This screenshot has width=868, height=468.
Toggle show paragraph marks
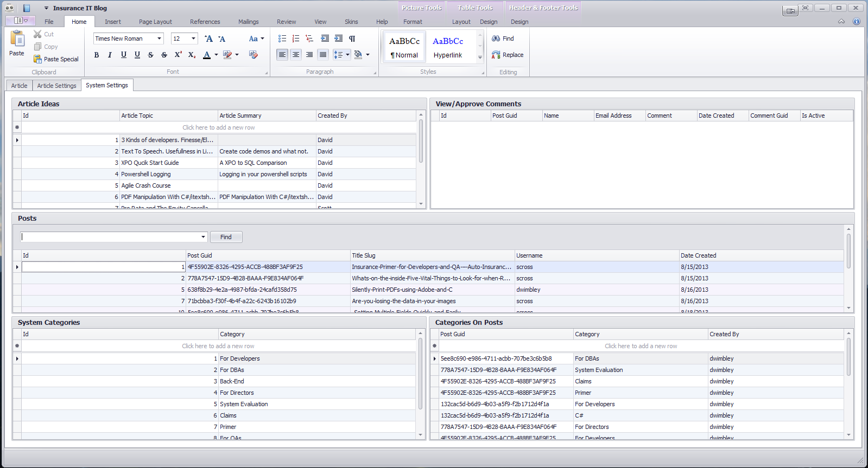click(352, 39)
